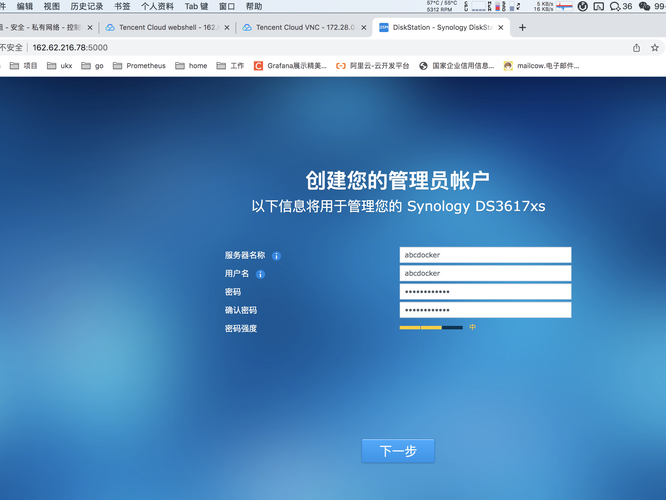
Task: Click the 密码强度 strength bar
Action: click(431, 328)
